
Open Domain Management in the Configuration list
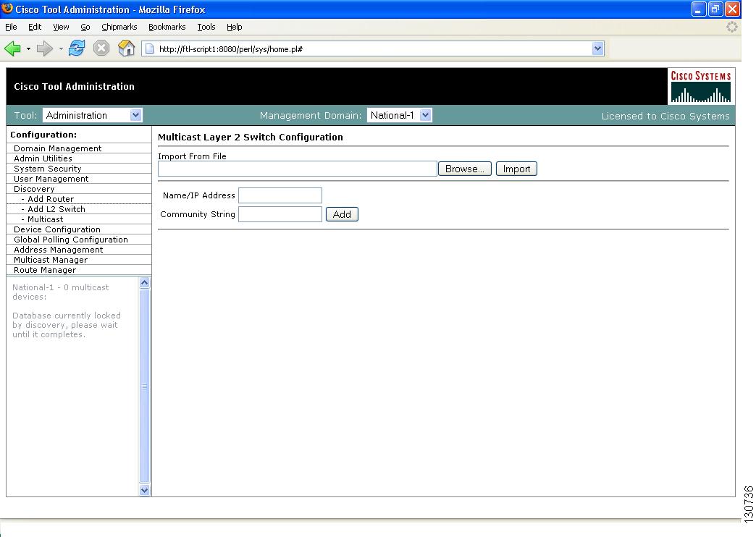[57, 148]
